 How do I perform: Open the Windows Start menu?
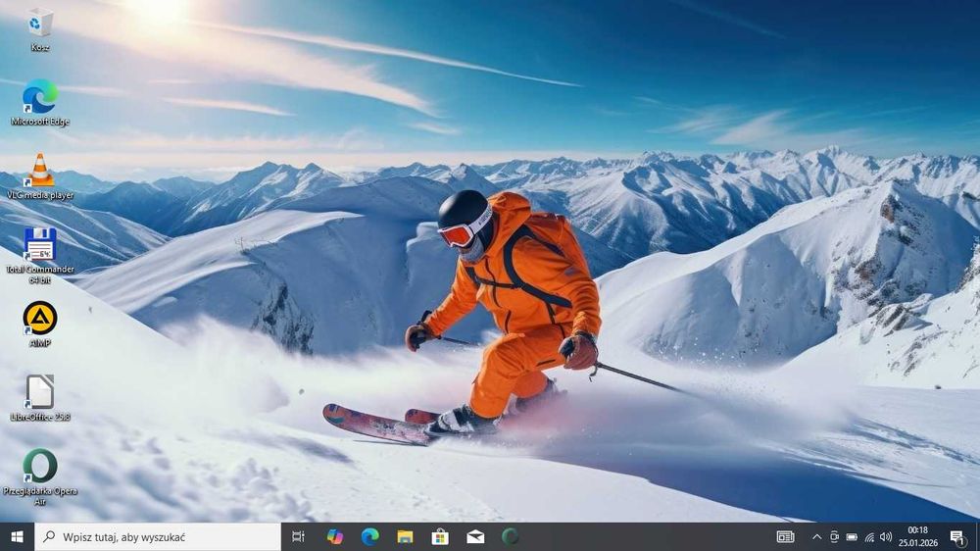click(17, 536)
